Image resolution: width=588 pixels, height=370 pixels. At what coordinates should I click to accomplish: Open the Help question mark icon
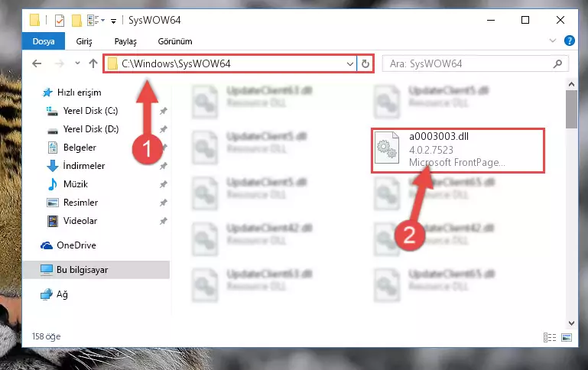coord(569,41)
